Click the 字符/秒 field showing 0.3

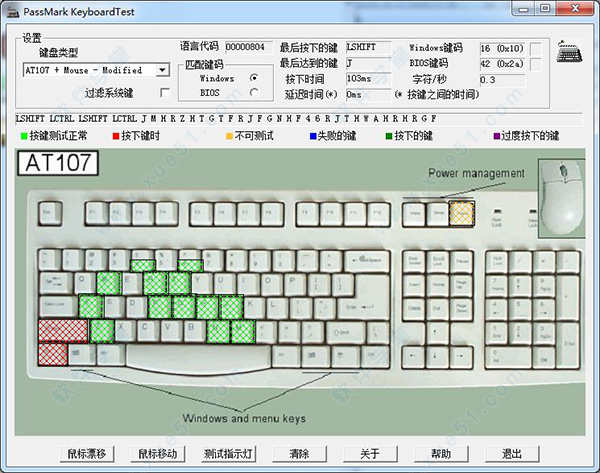click(x=502, y=80)
